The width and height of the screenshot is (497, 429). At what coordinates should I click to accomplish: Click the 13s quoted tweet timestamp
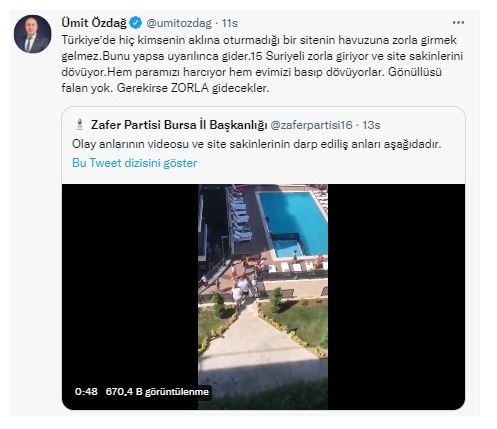click(371, 125)
